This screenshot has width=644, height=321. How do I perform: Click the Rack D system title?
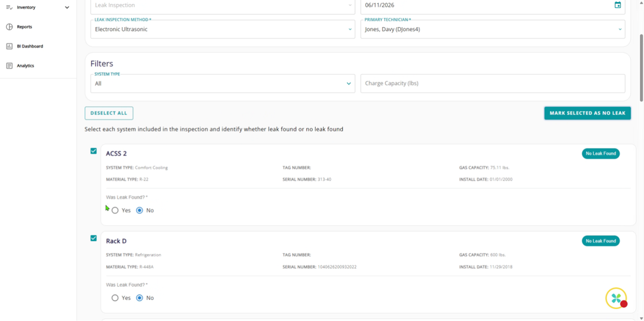coord(116,241)
